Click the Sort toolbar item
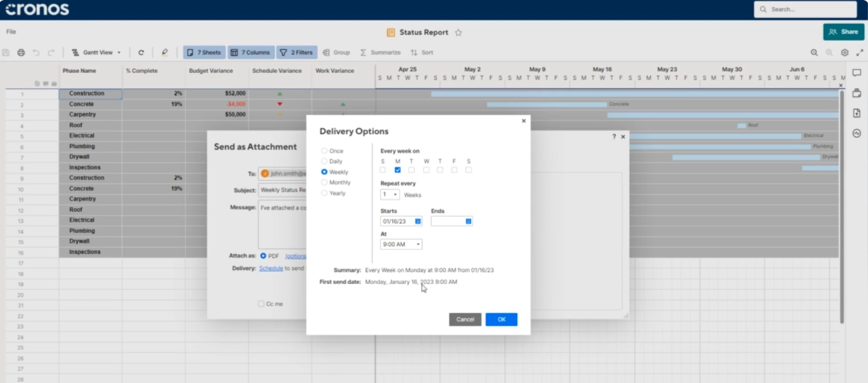868x383 pixels. click(422, 53)
